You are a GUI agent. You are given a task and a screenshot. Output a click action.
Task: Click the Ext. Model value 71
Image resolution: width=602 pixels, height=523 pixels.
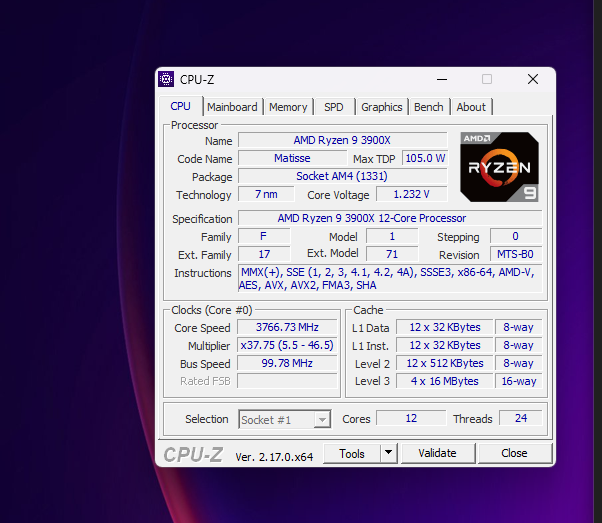click(x=392, y=254)
